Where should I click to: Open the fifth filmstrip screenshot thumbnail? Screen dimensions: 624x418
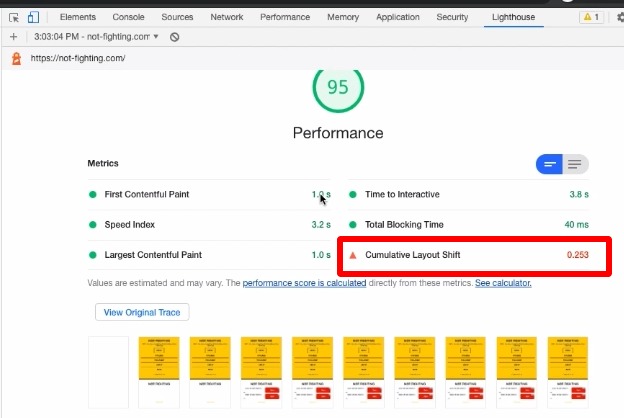click(312, 372)
